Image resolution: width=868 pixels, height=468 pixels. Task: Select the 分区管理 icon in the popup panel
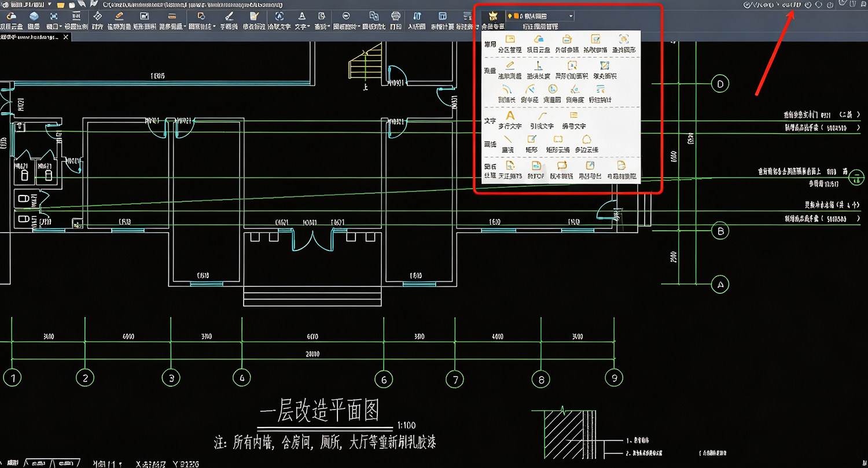coord(510,44)
